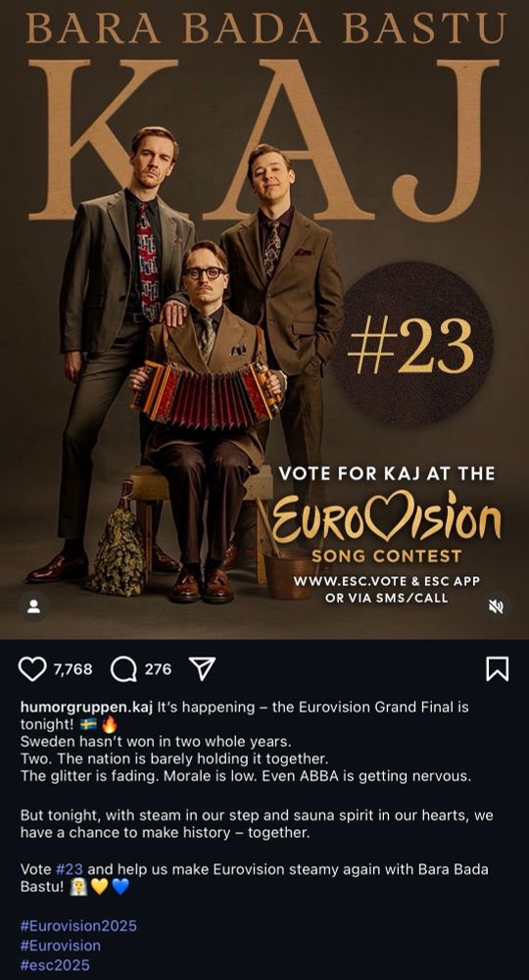Screen dimensions: 529x980
Task: View the 276 comments count
Action: (x=158, y=669)
